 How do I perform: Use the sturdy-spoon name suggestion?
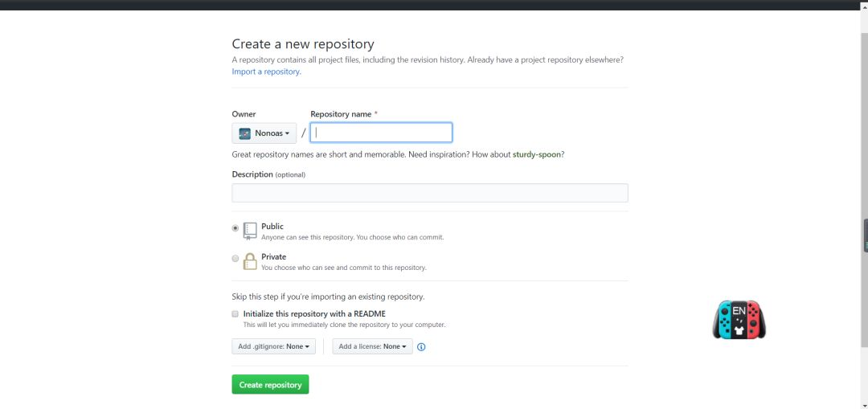pos(537,154)
